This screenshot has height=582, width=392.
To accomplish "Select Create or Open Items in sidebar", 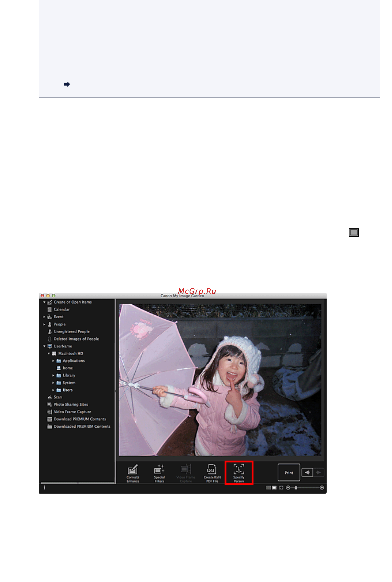I will [x=72, y=302].
